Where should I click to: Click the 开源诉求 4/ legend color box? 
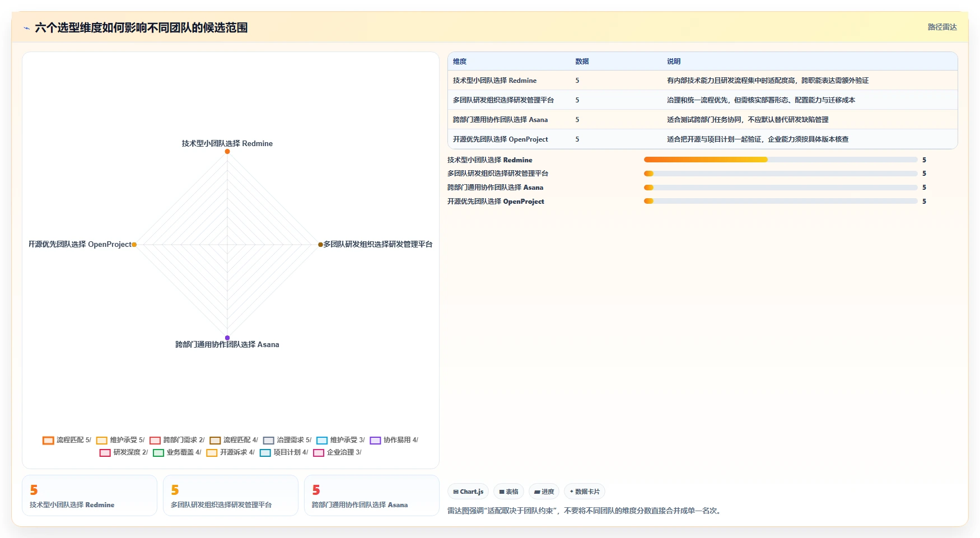point(212,453)
